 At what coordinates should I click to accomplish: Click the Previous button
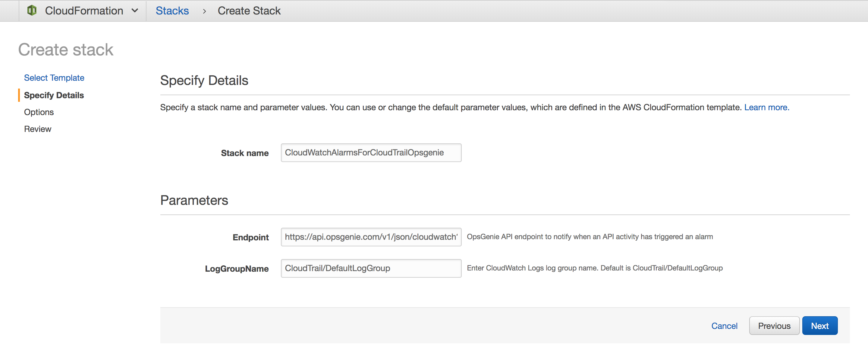tap(775, 326)
